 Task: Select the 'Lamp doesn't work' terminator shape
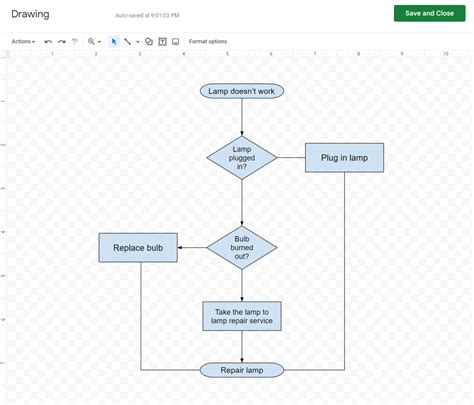[242, 91]
